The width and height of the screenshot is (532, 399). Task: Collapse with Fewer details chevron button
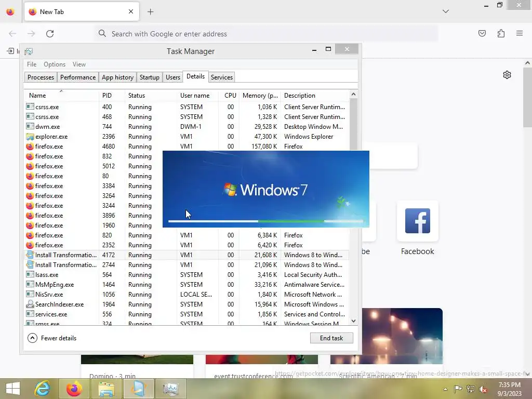(x=32, y=338)
